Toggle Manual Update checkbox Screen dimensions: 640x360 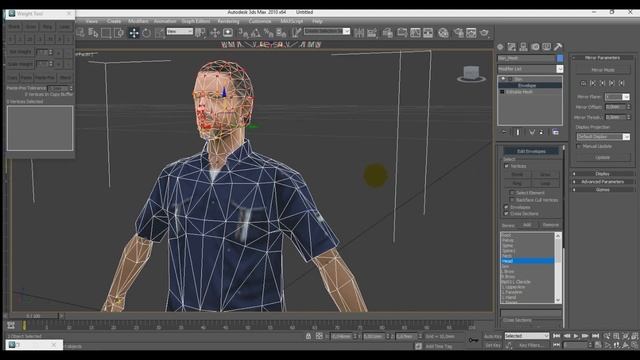click(x=579, y=146)
